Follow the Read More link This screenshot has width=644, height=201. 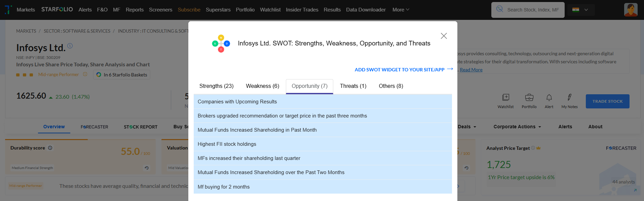click(471, 70)
